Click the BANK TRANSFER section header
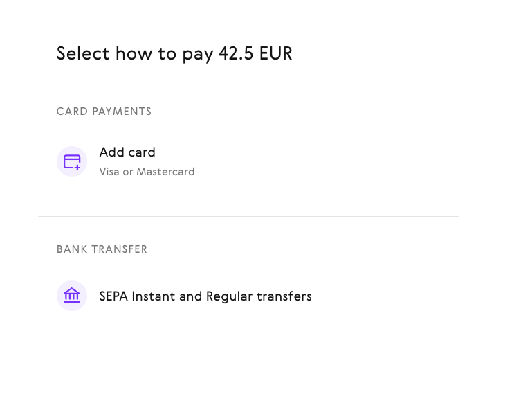The width and height of the screenshot is (532, 401). click(102, 249)
